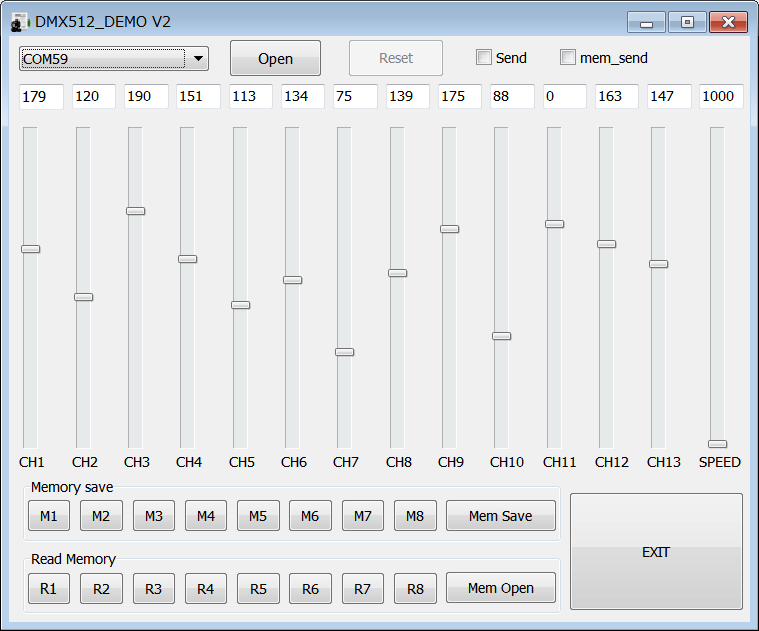Expand the COM59 port dropdown
The image size is (759, 631).
pyautogui.click(x=198, y=59)
